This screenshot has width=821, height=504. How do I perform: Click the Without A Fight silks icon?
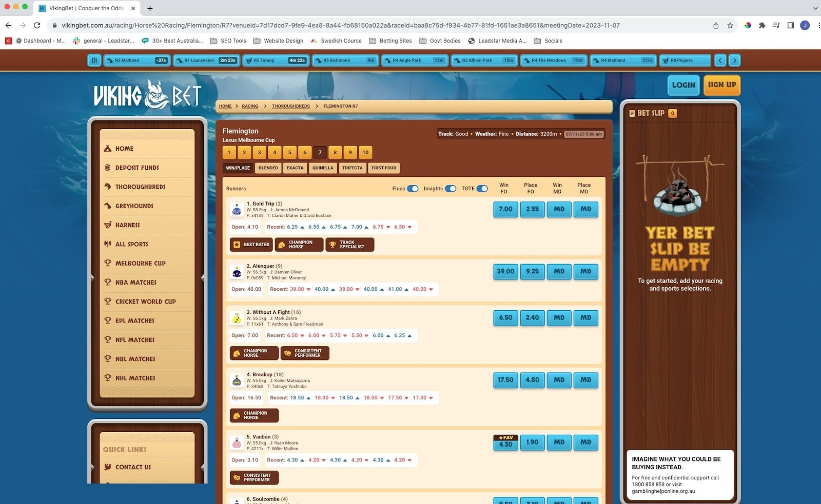point(237,318)
